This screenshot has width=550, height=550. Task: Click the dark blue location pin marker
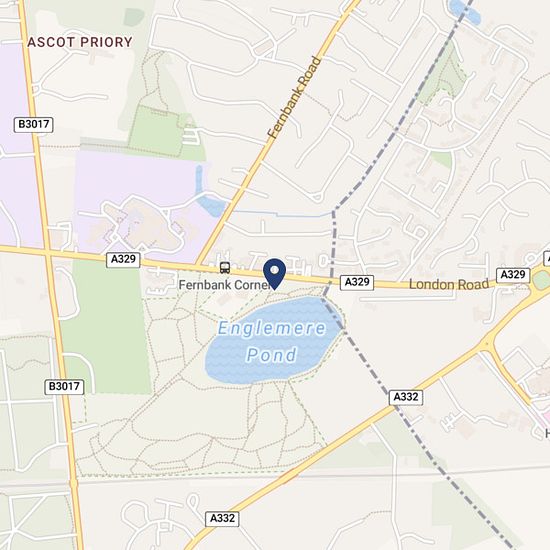point(274,274)
